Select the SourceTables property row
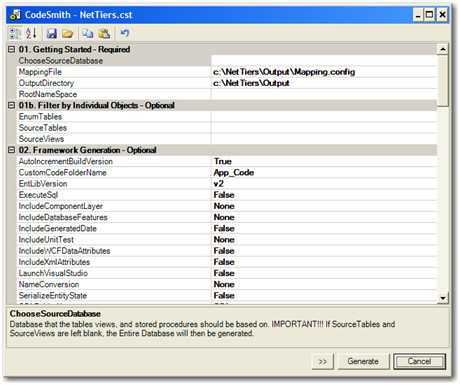 [x=227, y=128]
